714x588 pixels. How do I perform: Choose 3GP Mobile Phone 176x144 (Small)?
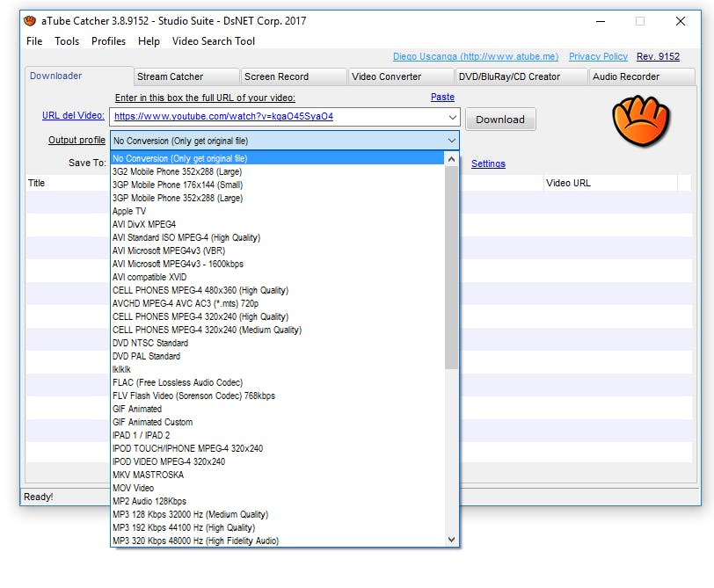click(x=277, y=185)
